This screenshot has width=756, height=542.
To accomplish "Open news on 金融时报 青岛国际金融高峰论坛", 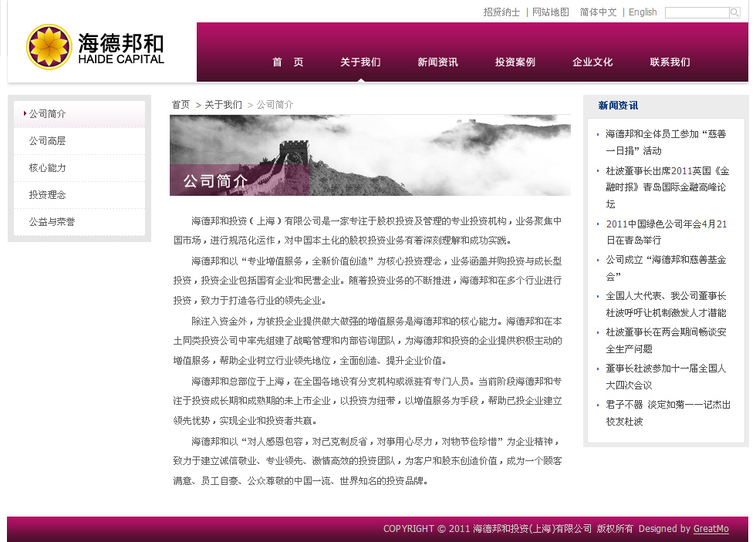I will pos(668,187).
